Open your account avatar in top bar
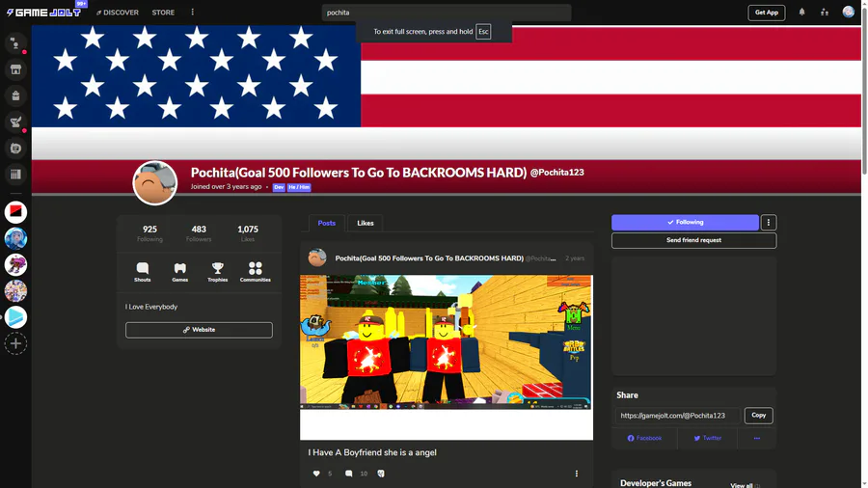Screen dimensions: 868x488 [x=848, y=12]
